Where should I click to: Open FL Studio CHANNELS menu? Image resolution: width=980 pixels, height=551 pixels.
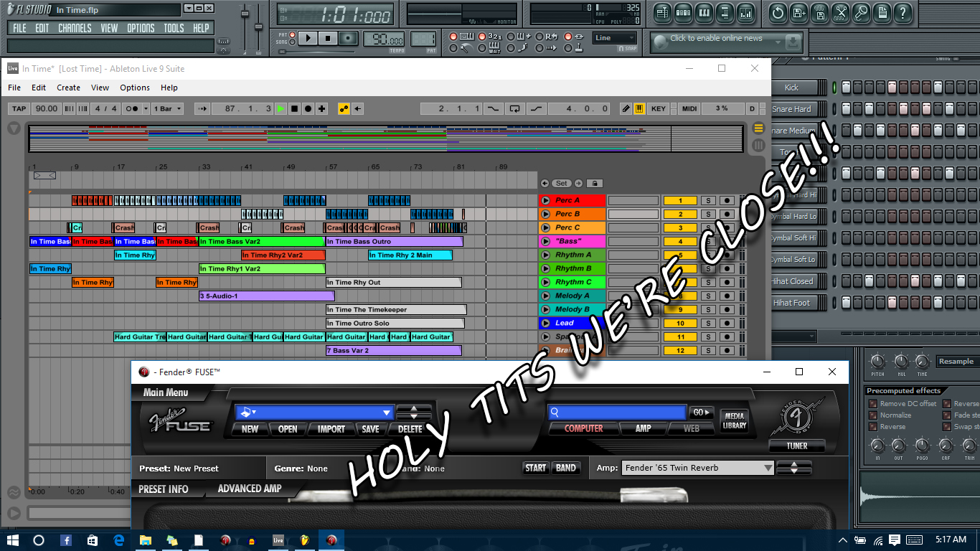click(x=75, y=28)
